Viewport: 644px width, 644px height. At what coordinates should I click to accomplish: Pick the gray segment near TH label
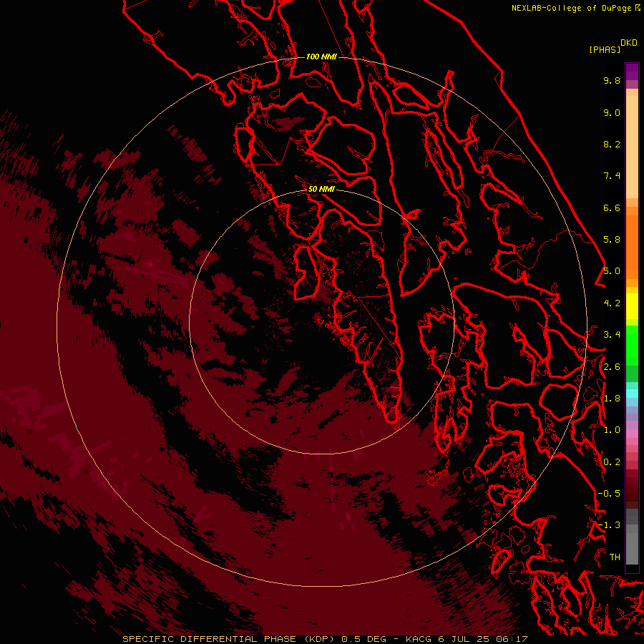pyautogui.click(x=632, y=548)
